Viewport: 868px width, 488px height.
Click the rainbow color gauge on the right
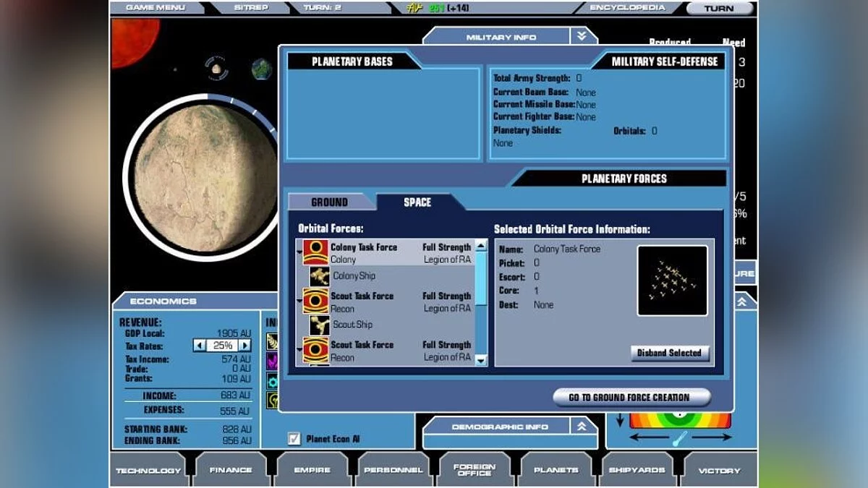pos(680,420)
